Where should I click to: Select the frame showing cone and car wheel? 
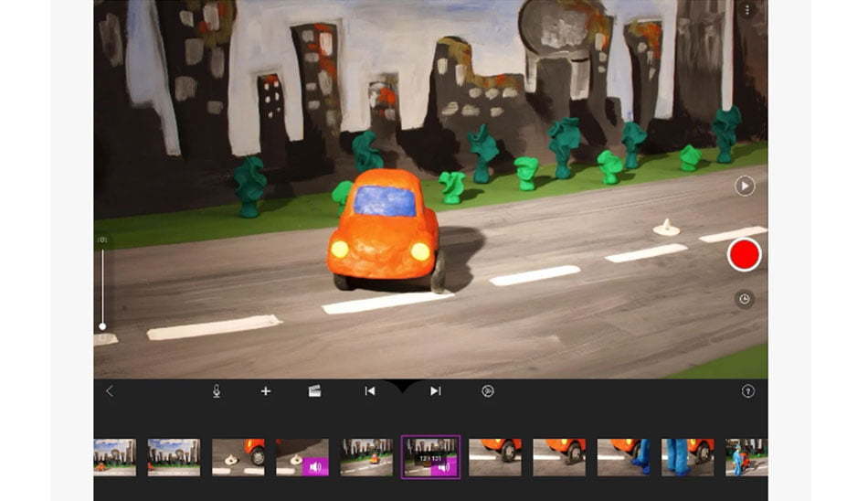coord(238,457)
